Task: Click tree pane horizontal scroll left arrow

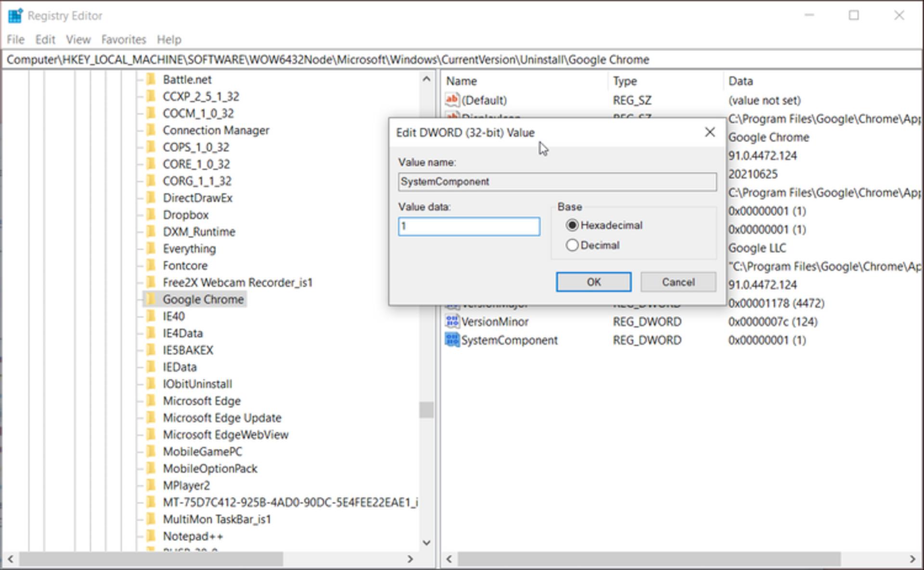Action: [11, 559]
